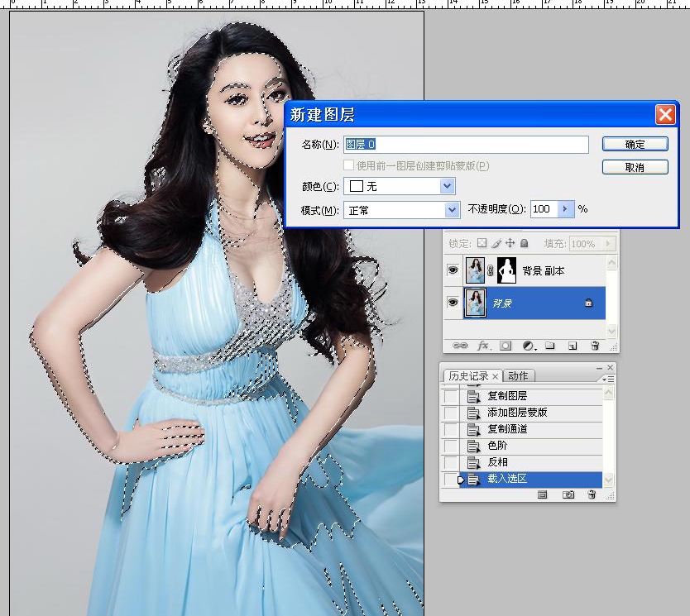Select the 复制通道 history state
The width and height of the screenshot is (690, 616).
coord(507,429)
